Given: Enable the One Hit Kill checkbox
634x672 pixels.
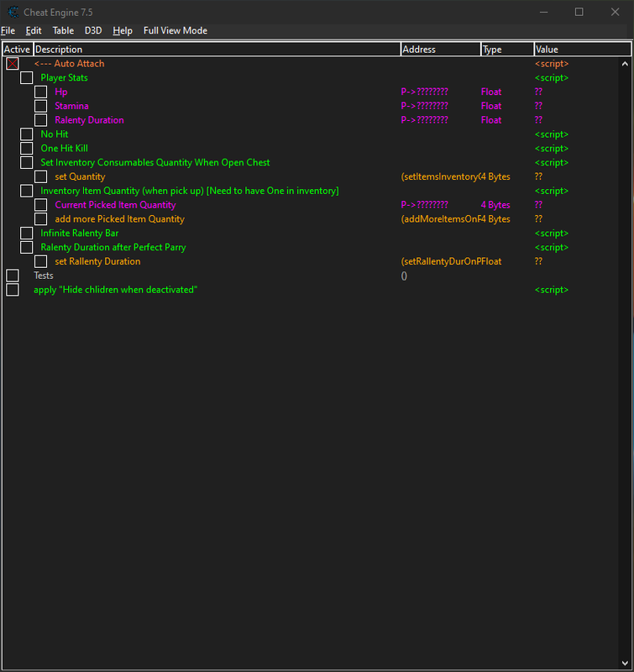Looking at the screenshot, I should [x=27, y=149].
